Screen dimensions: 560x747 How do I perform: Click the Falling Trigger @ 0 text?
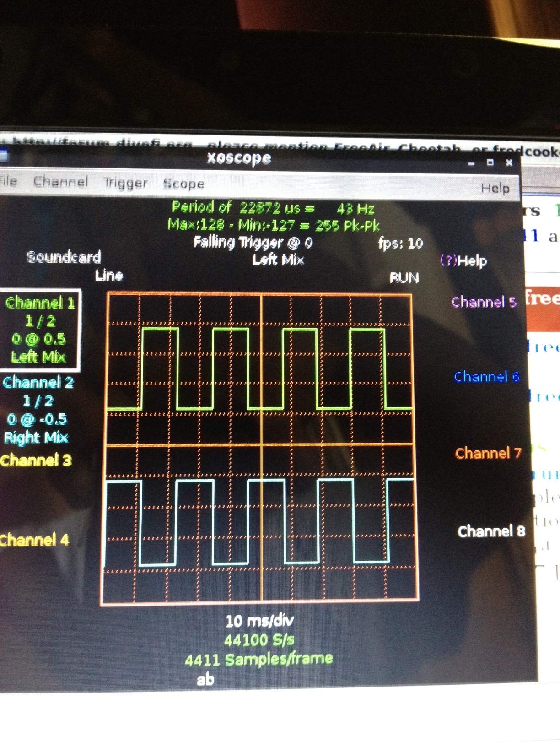pyautogui.click(x=253, y=242)
